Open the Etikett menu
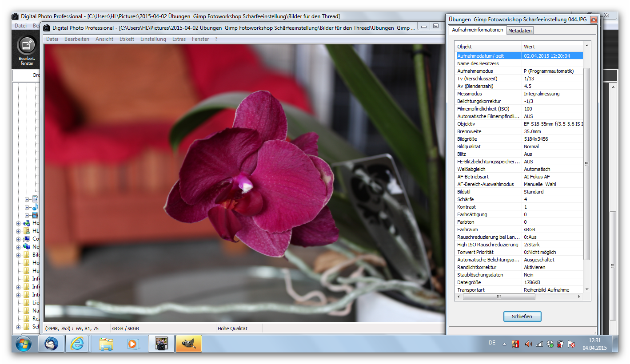Screen dimensions: 630x364 pyautogui.click(x=127, y=39)
